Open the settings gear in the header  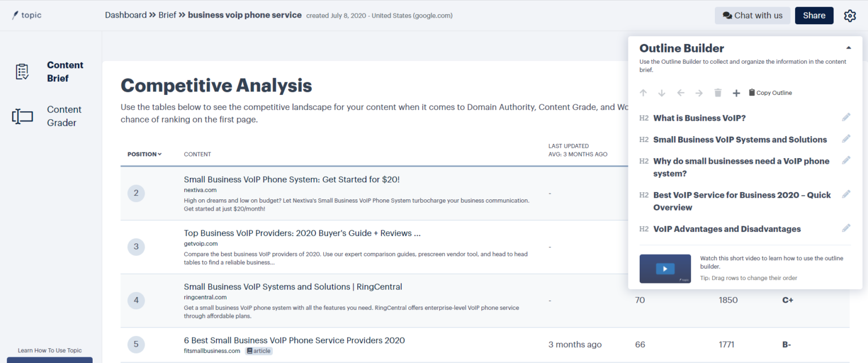(850, 16)
